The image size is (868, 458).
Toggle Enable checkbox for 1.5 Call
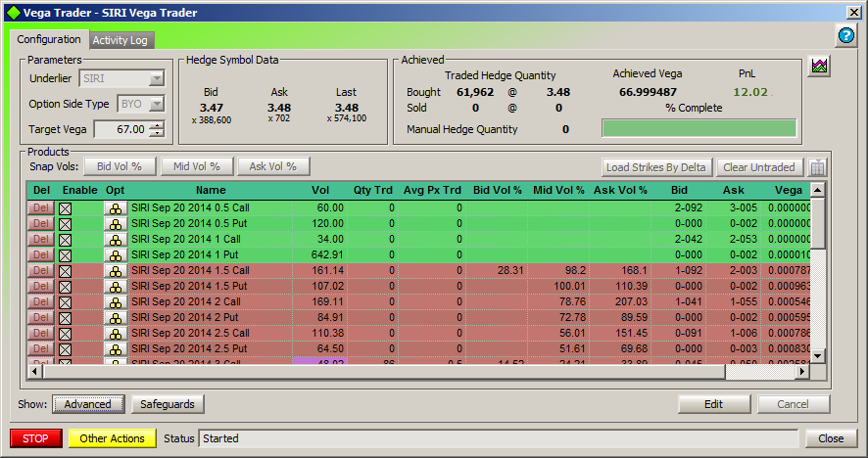tap(66, 272)
